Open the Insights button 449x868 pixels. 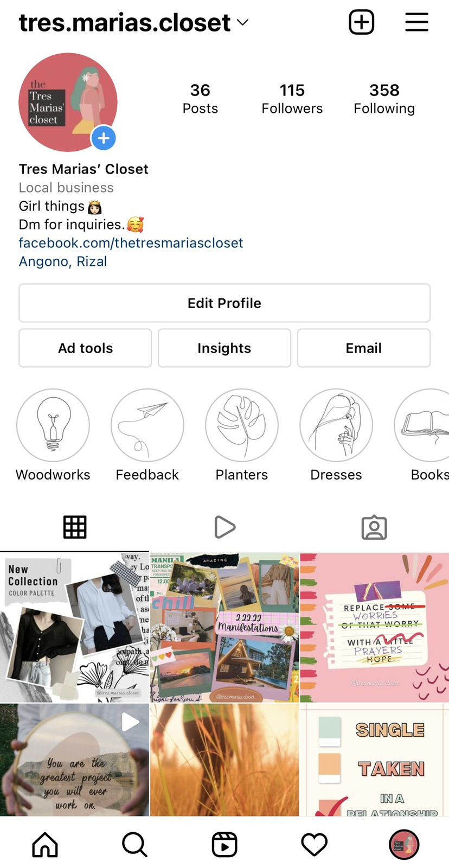[224, 348]
